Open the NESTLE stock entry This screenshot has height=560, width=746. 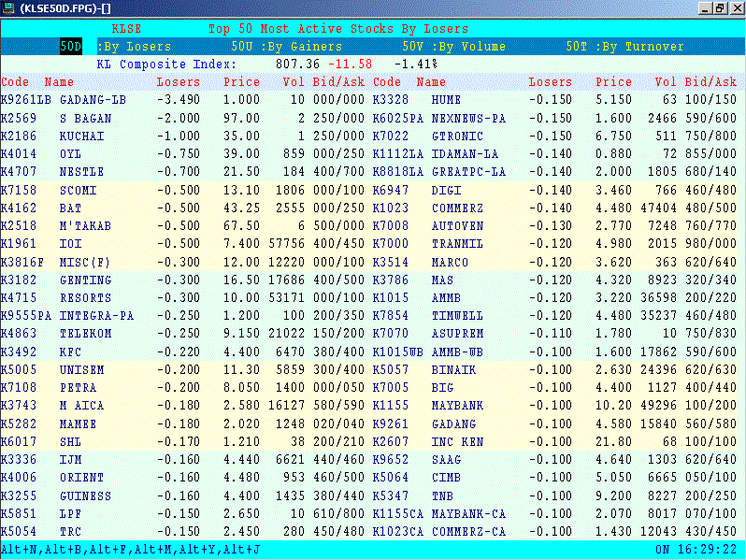(82, 172)
